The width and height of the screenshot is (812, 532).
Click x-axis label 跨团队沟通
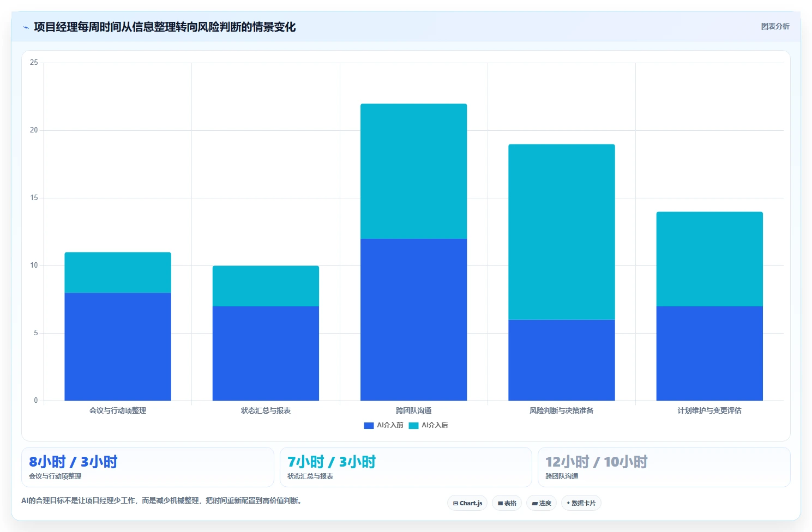tap(413, 410)
